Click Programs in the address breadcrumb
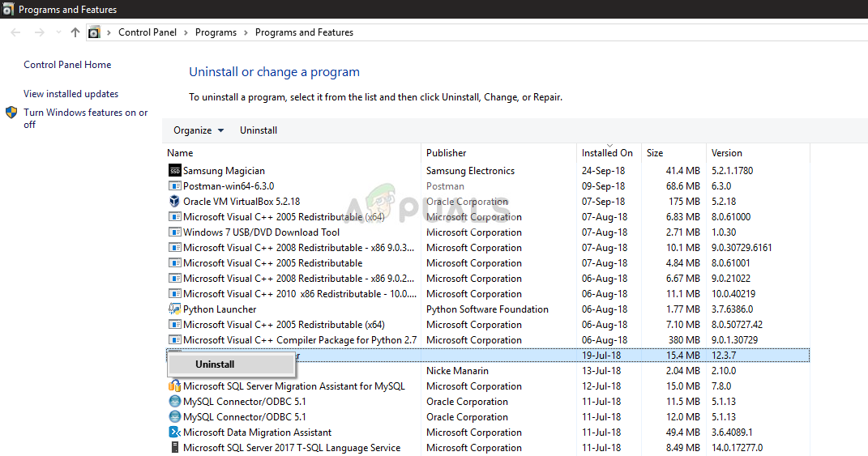This screenshot has height=456, width=868. tap(216, 32)
